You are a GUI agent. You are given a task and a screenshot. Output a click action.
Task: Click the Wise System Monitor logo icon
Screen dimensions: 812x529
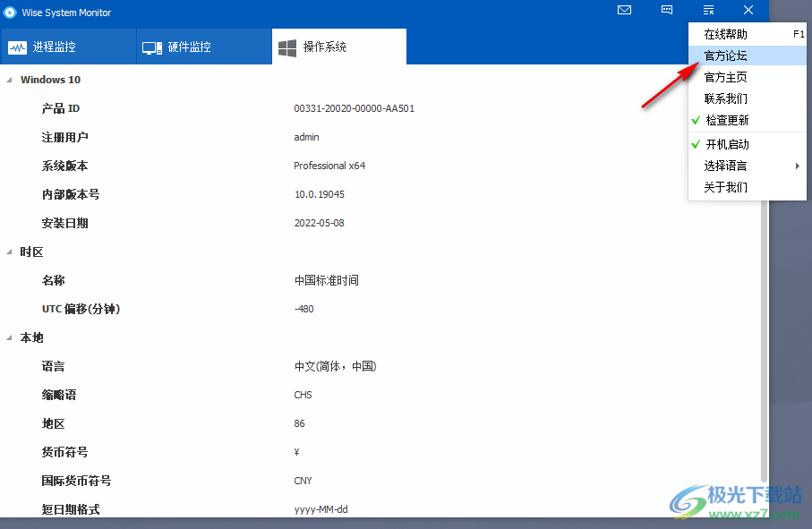tap(9, 12)
